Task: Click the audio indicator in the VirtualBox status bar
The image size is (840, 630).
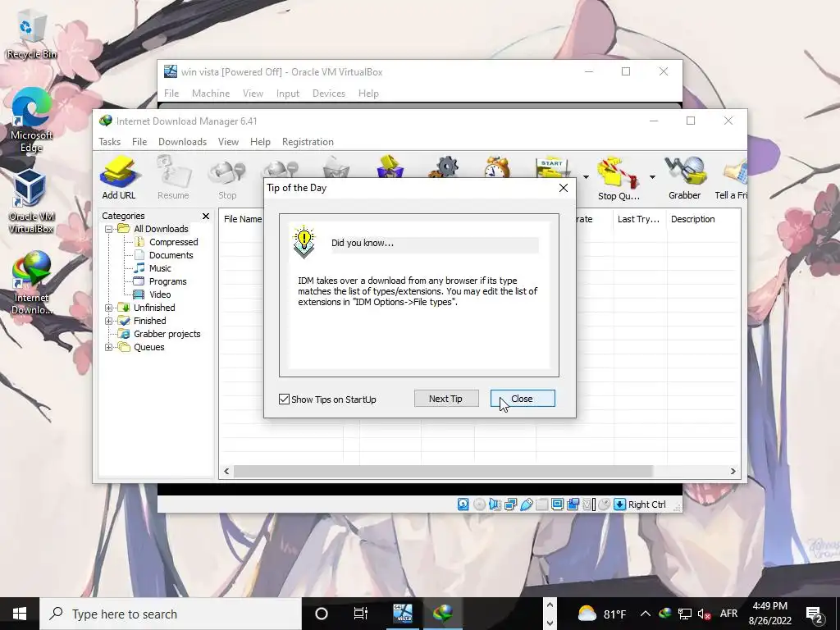Action: point(495,504)
